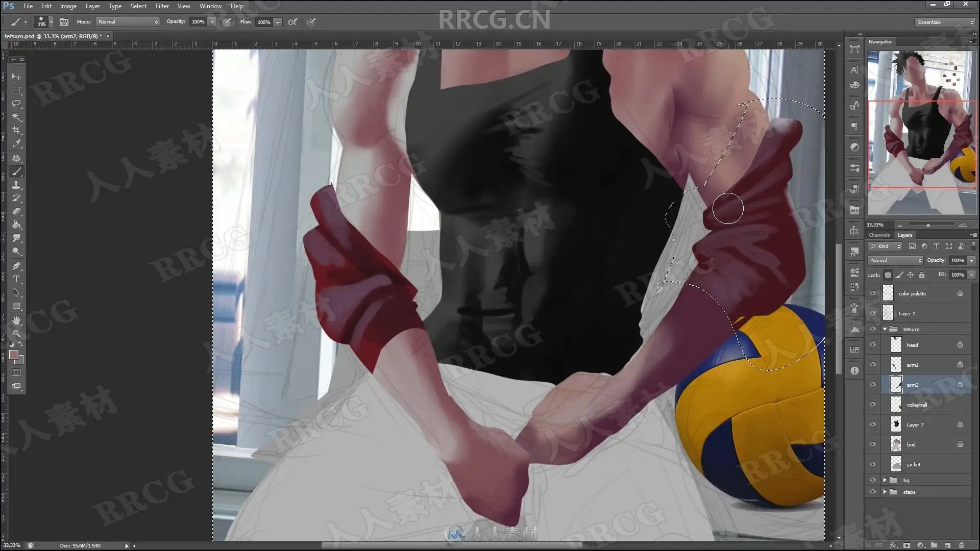Select the jacket layer

[914, 464]
